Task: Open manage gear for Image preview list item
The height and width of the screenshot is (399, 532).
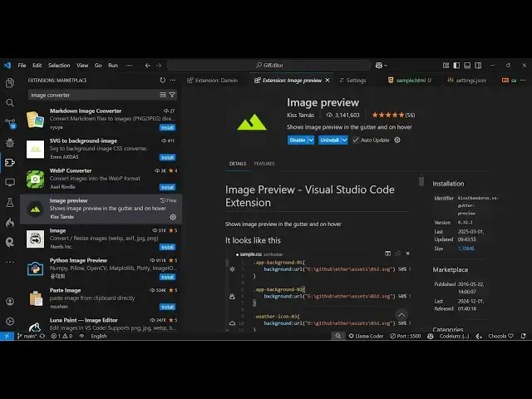Action: pyautogui.click(x=173, y=217)
